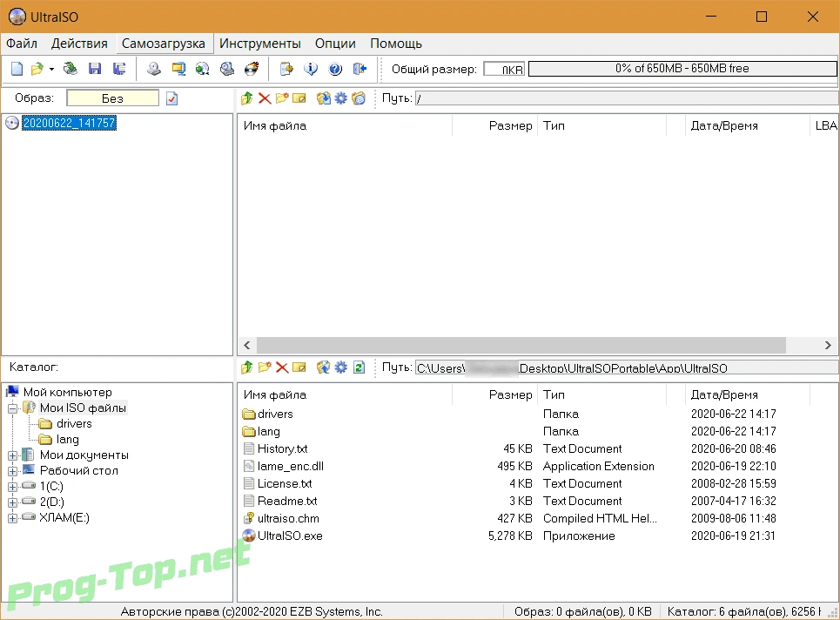
Task: Click the red X Delete icon in image pane
Action: (265, 98)
